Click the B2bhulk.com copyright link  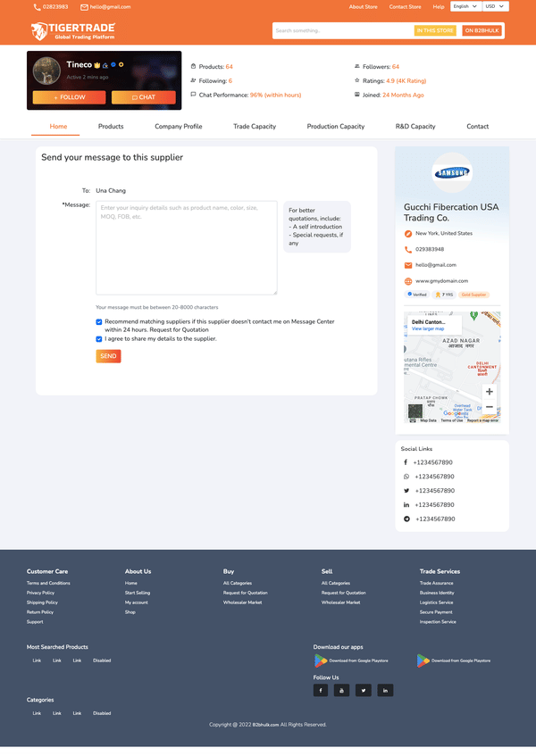click(265, 725)
